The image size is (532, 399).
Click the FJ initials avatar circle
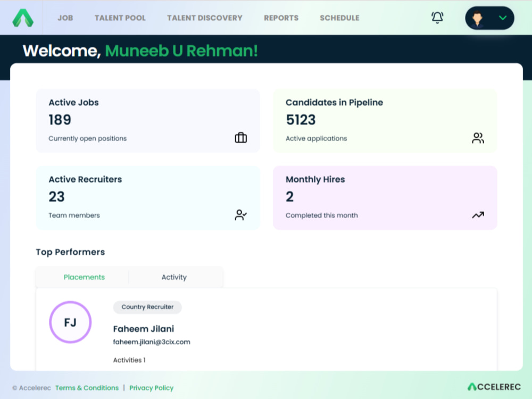tap(70, 322)
